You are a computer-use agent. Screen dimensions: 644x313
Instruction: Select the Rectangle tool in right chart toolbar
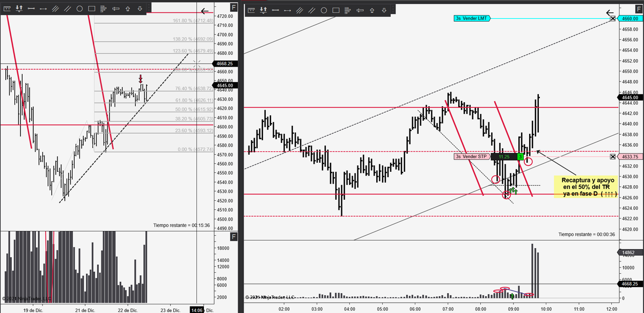(336, 10)
